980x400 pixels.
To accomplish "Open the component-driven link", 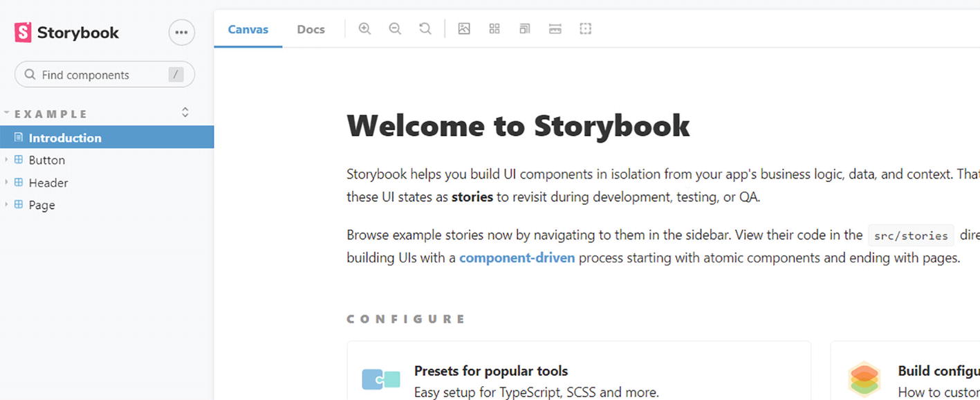I will click(517, 258).
